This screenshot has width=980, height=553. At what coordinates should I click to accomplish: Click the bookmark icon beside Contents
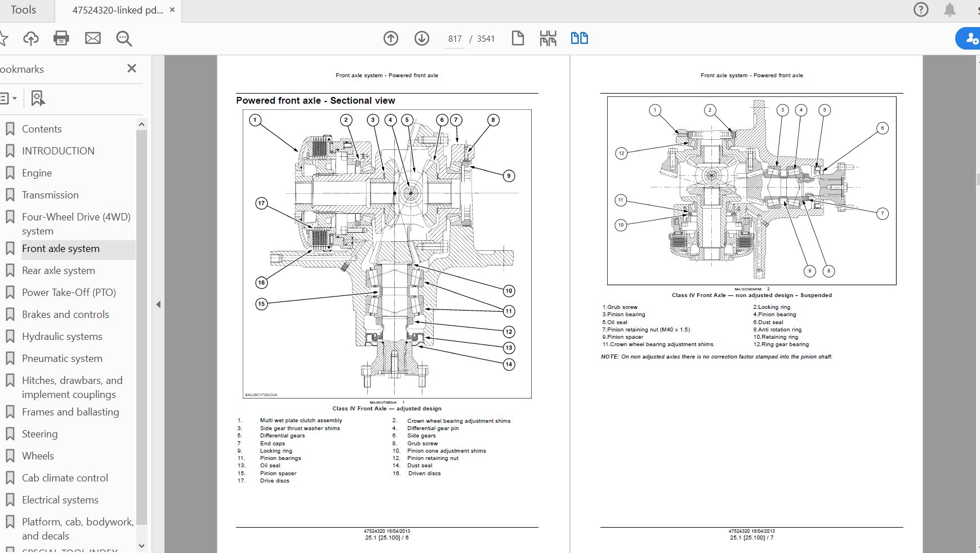[x=10, y=129]
